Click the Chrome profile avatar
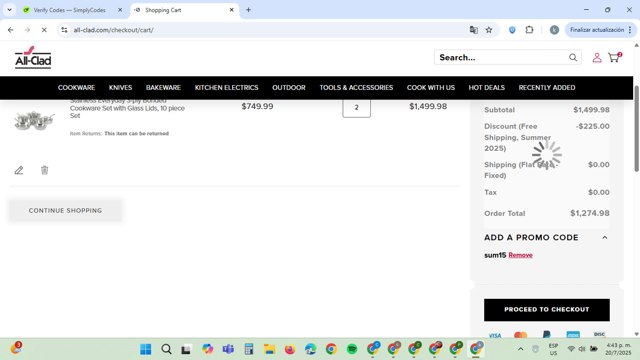 [x=554, y=30]
